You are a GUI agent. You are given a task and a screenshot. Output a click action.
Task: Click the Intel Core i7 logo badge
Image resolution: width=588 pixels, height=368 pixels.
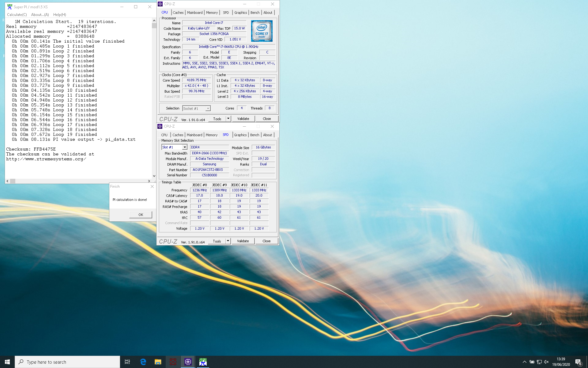pos(262,31)
